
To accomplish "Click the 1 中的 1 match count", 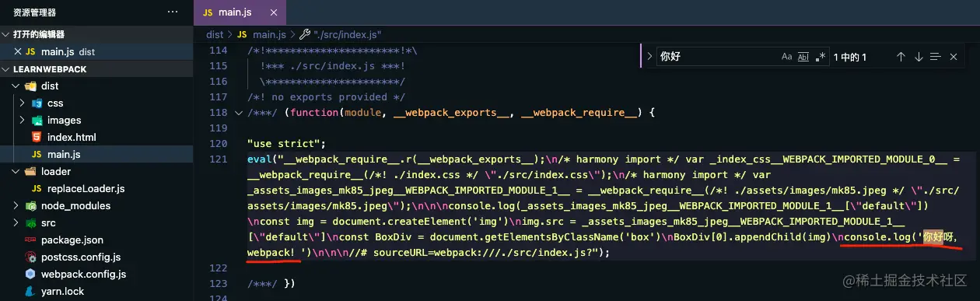I will point(850,57).
